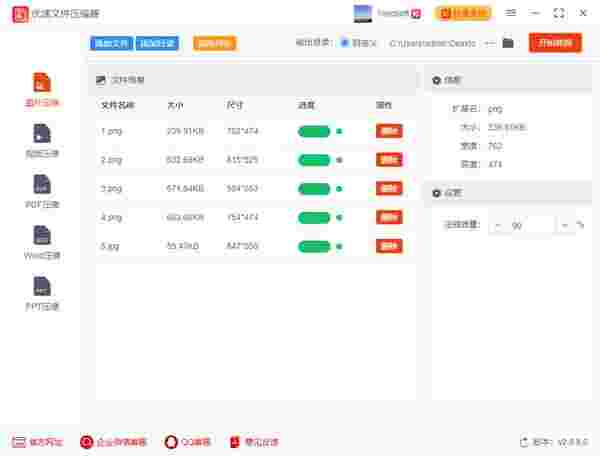The width and height of the screenshot is (600, 456).
Task: Click the orange clear list button
Action: pyautogui.click(x=214, y=43)
